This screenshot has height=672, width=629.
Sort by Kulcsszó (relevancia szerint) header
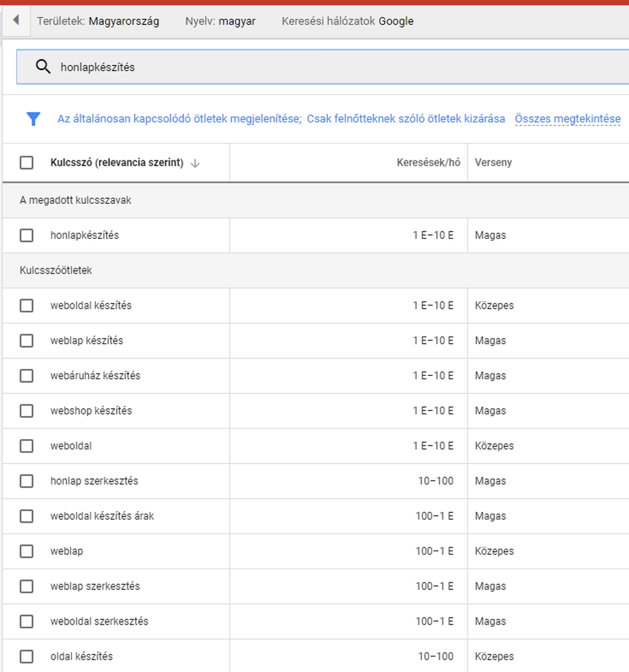[117, 163]
